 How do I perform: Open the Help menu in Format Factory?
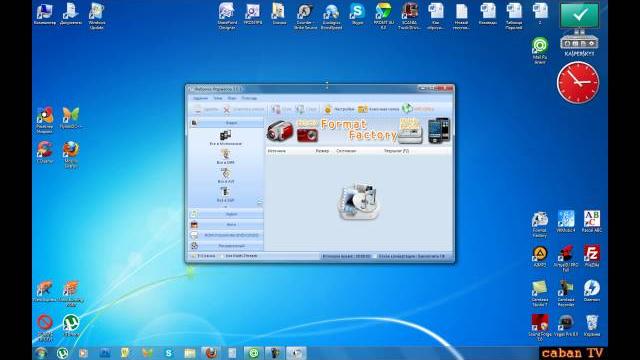coord(249,98)
